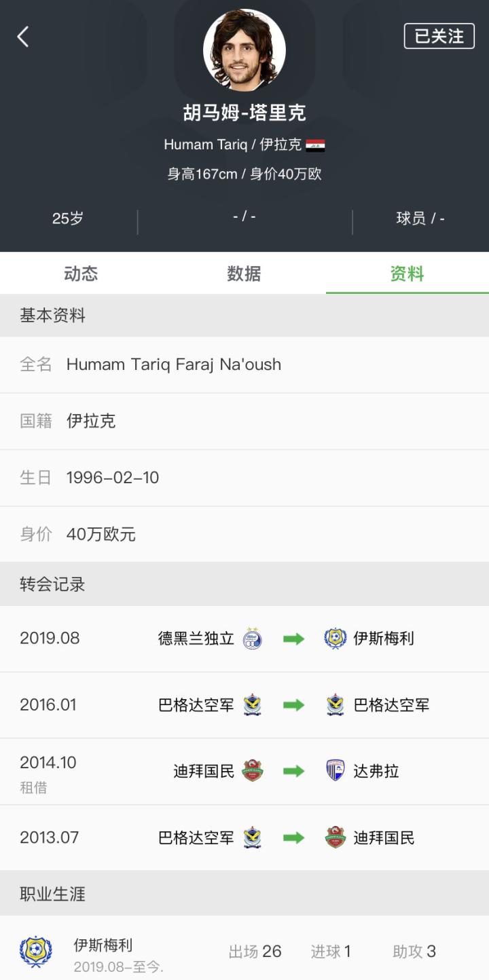Tap 伊斯梅利 crest in 职业生涯 section

click(x=35, y=951)
